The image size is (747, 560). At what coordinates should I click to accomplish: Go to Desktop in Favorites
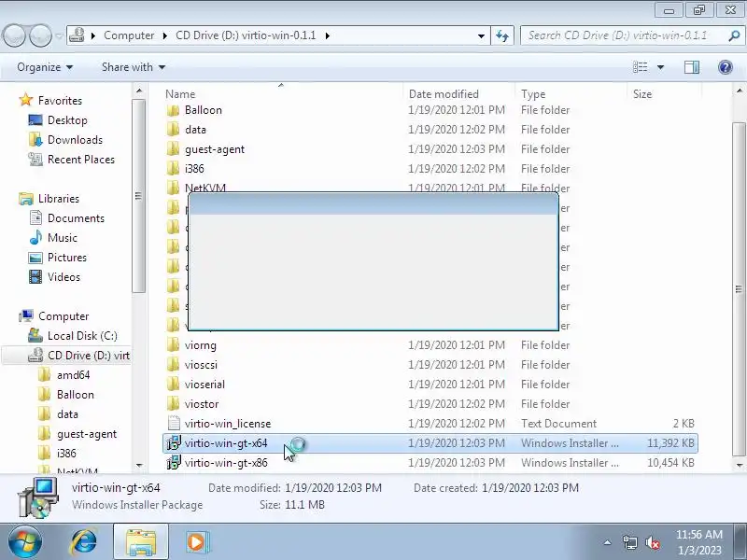(67, 120)
